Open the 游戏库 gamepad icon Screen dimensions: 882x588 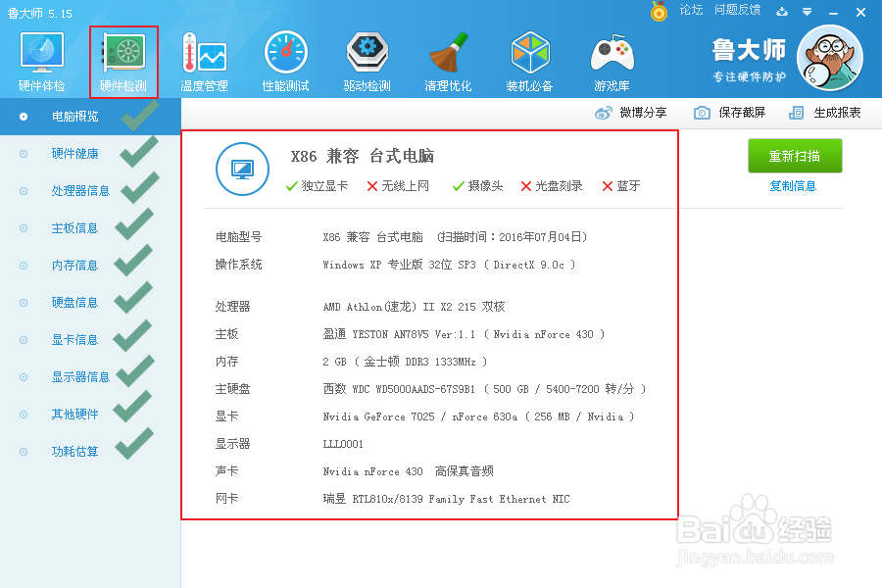(612, 62)
